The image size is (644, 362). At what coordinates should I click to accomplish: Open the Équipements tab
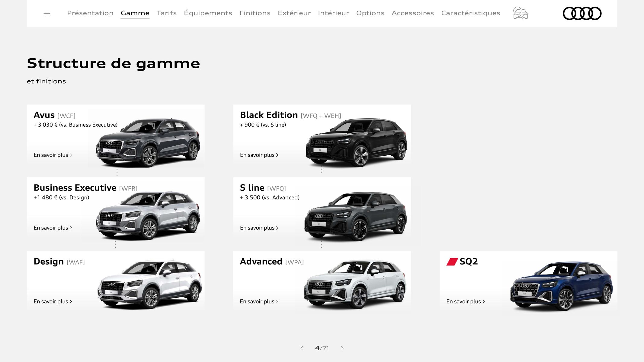click(208, 13)
